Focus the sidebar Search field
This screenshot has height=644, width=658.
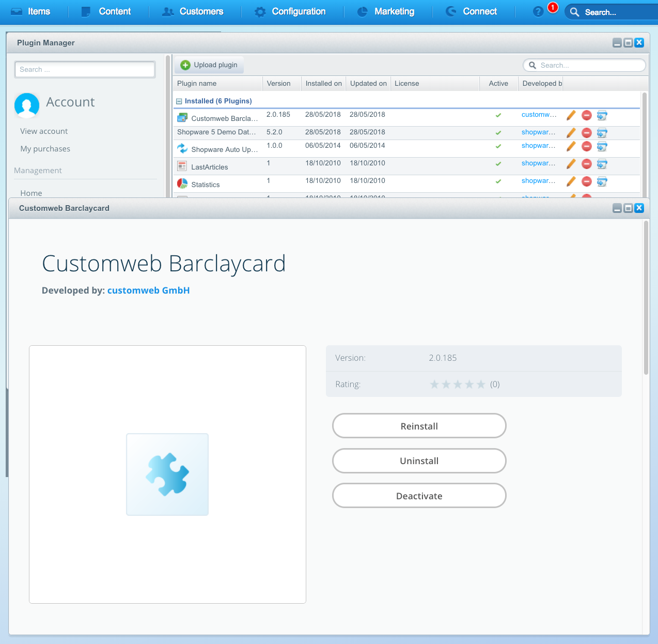coord(85,69)
